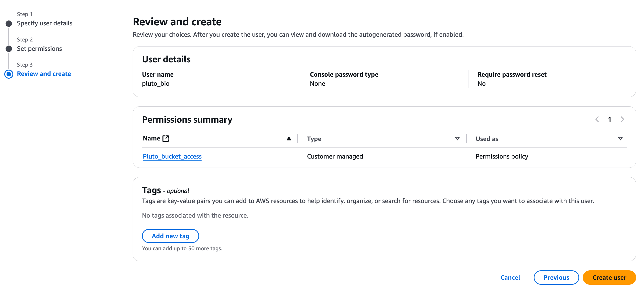644x295 pixels.
Task: Click the Step 1 wizard circle marker
Action: coord(9,24)
